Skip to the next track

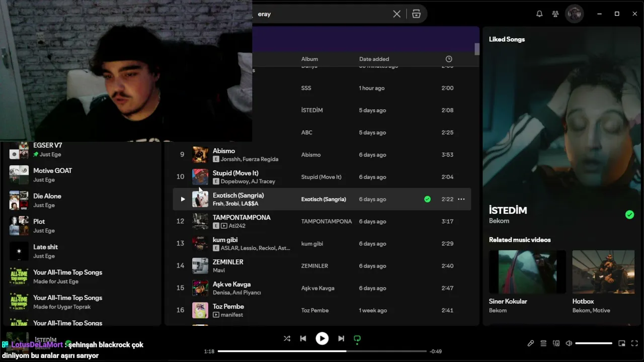click(x=341, y=339)
